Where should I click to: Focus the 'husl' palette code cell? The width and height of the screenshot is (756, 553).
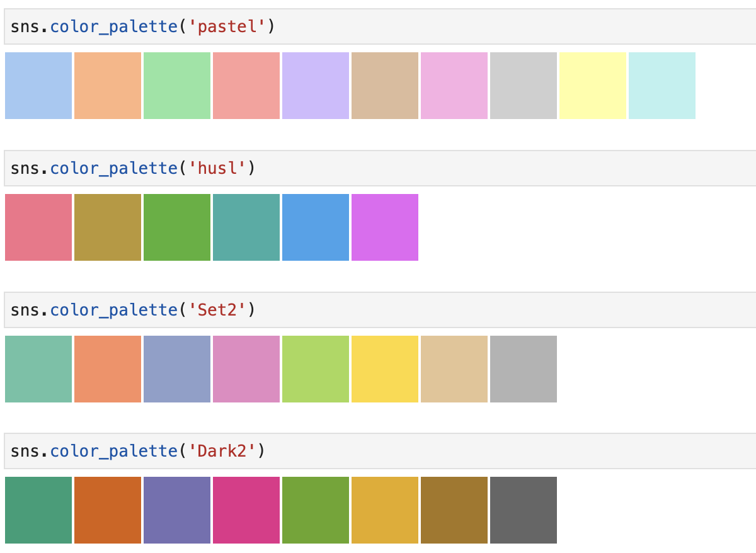coord(378,168)
